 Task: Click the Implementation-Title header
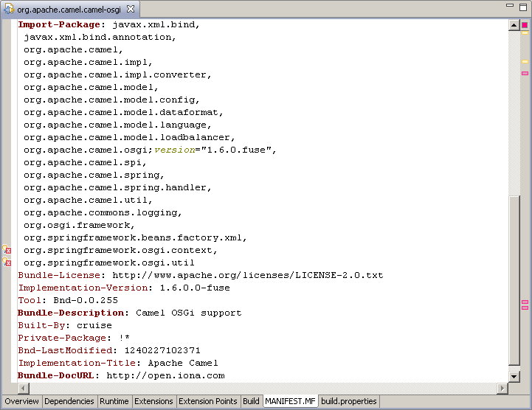tap(77, 364)
